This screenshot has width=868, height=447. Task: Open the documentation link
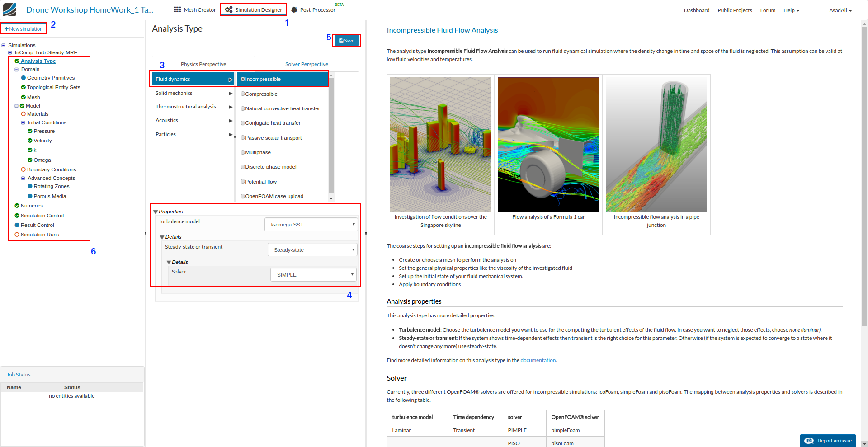click(538, 360)
